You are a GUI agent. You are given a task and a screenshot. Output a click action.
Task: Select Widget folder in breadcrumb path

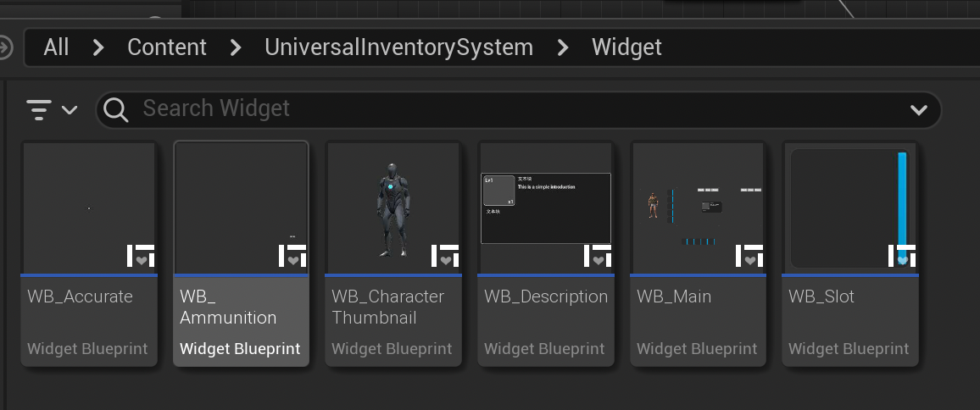pyautogui.click(x=626, y=47)
